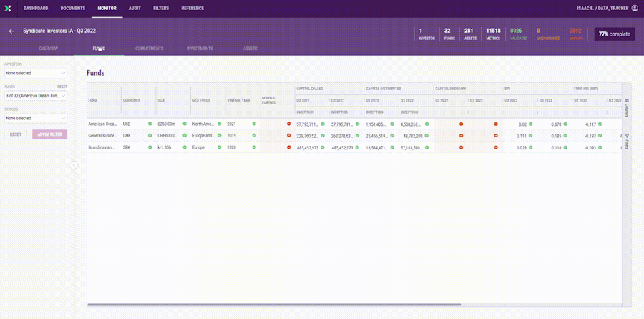Select the American Dream fund row name
The height and width of the screenshot is (319, 644).
[x=102, y=124]
